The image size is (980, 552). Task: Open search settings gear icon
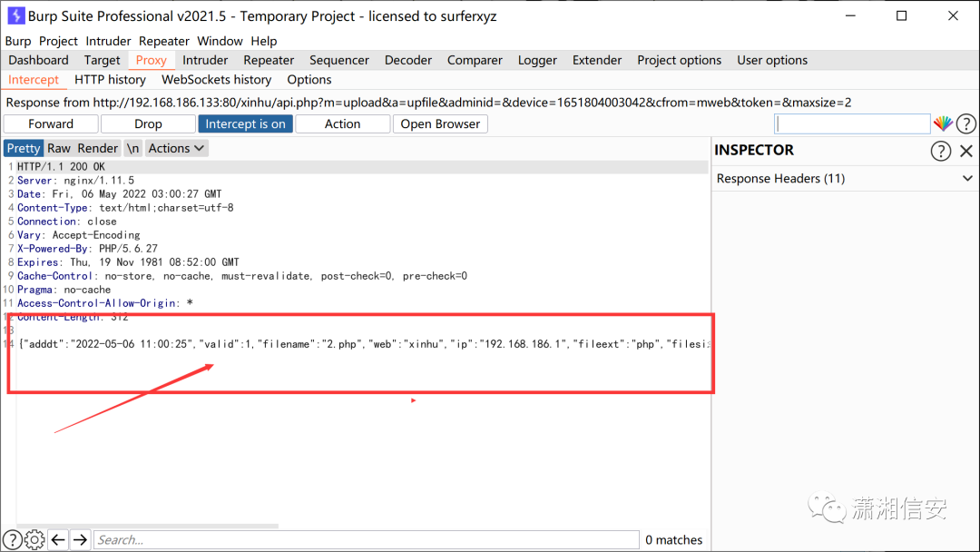click(35, 539)
